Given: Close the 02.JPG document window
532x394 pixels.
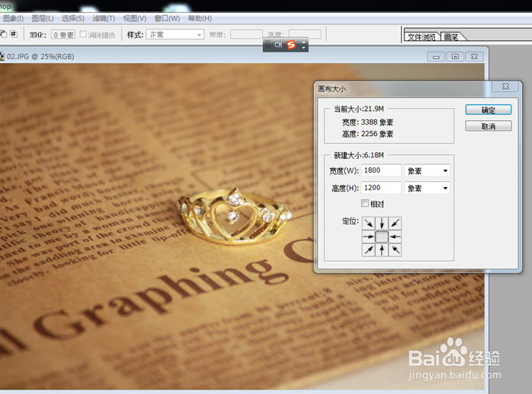Looking at the screenshot, I should click(474, 57).
